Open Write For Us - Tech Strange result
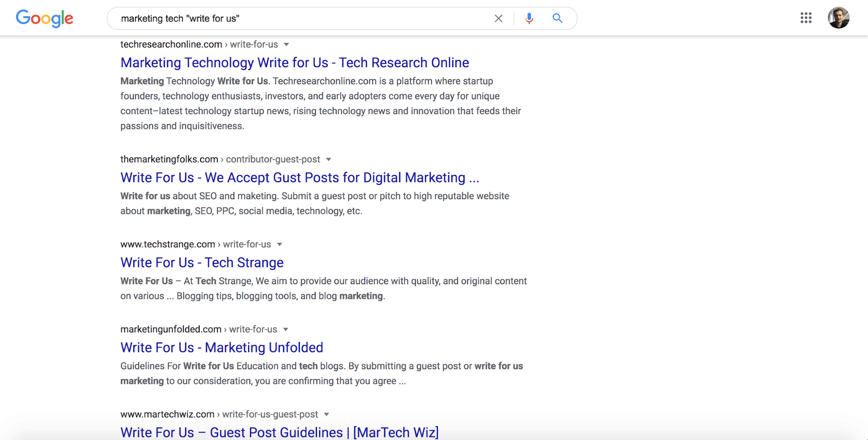The image size is (868, 440). 202,263
